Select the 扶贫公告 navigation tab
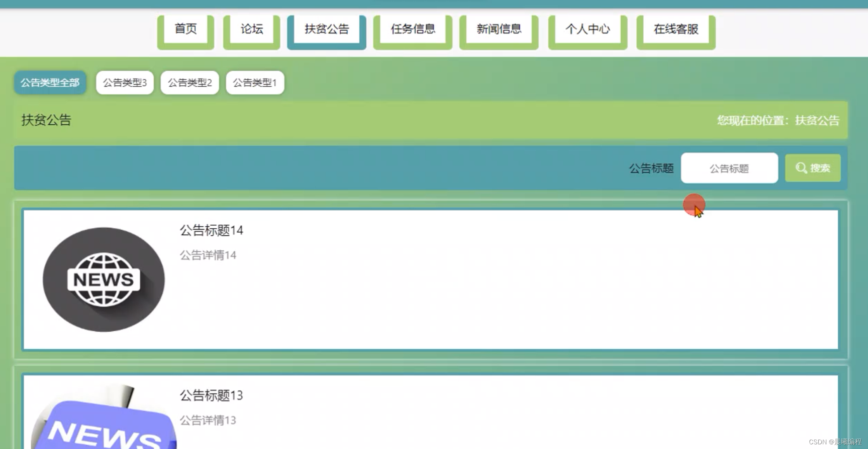Image resolution: width=868 pixels, height=449 pixels. click(x=326, y=29)
